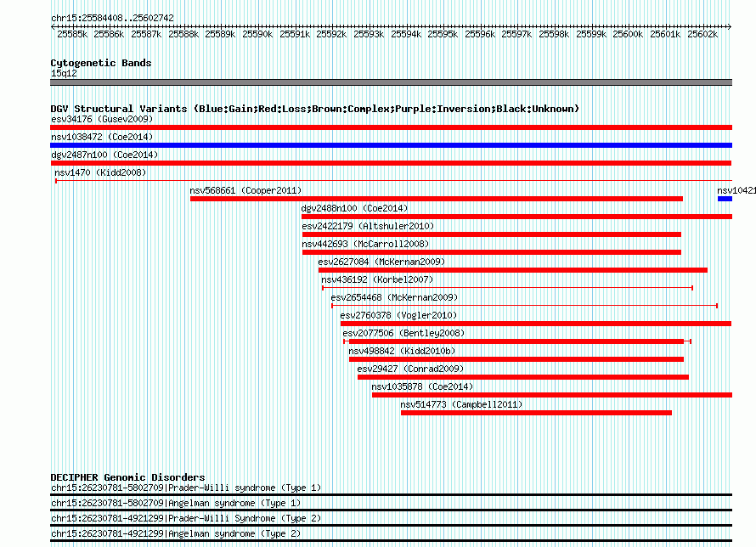Click the 25596k ruler tick label
The image size is (756, 547).
point(480,34)
